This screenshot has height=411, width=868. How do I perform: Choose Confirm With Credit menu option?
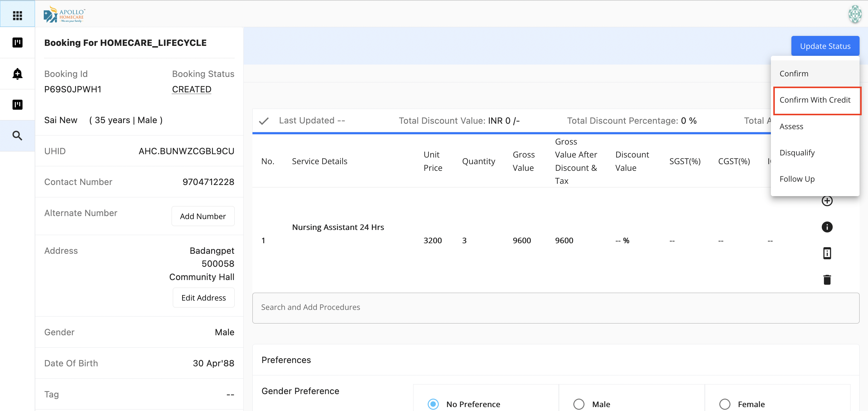point(815,100)
